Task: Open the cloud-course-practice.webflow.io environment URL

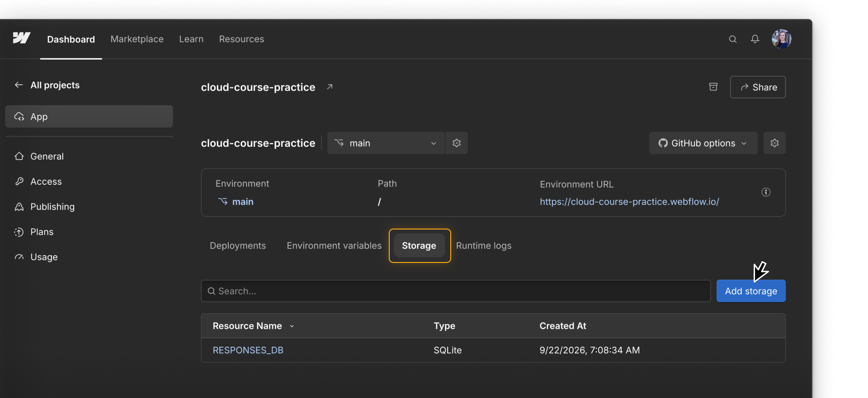Action: pyautogui.click(x=629, y=202)
